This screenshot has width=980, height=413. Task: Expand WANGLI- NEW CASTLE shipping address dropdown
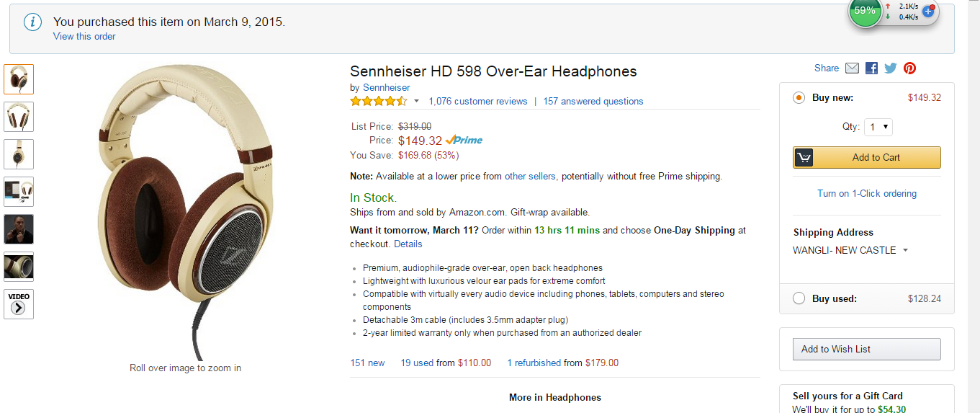point(905,251)
